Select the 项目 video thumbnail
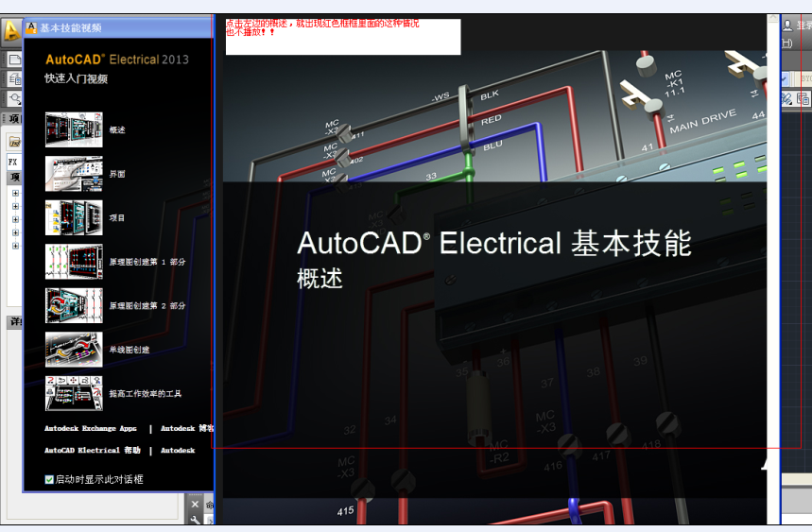812x532 pixels. coord(74,217)
